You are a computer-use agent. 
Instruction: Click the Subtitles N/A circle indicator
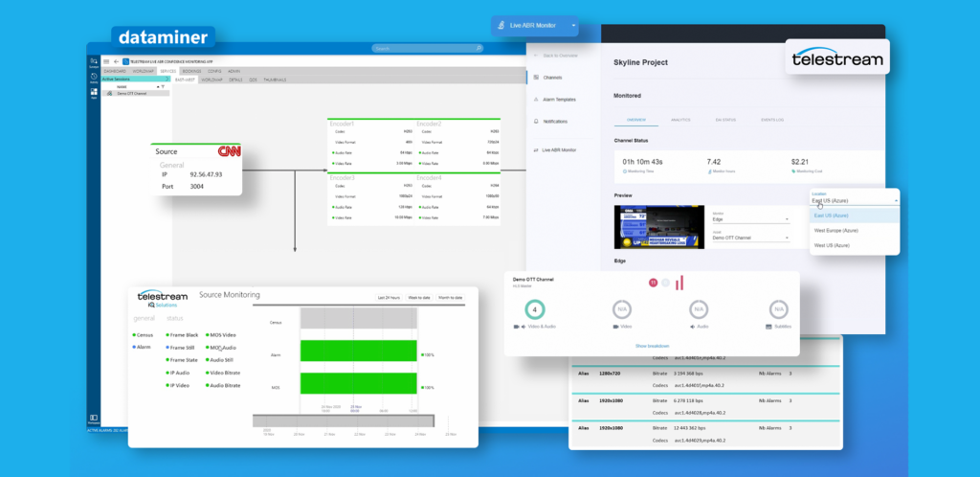(x=779, y=308)
